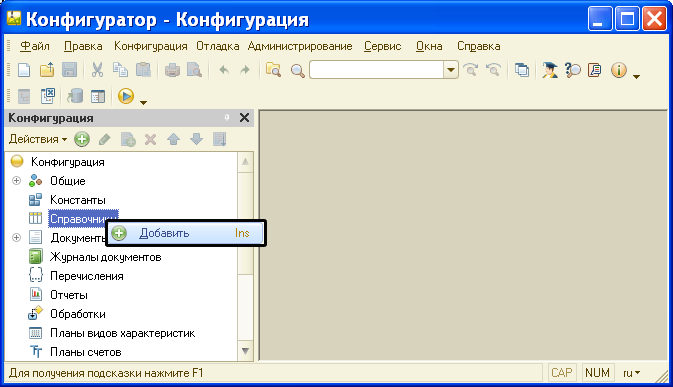Open the Конфигурация menu
Viewport: 673px width, 387px height.
pos(150,46)
